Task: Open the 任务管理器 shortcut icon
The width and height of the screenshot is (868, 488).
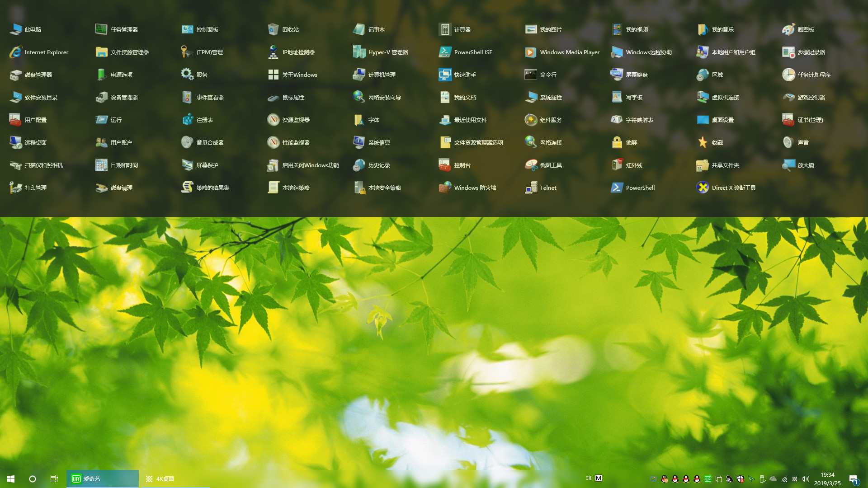Action: 101,29
